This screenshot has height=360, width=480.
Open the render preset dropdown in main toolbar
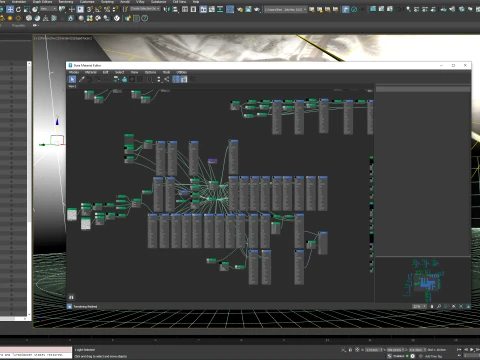(285, 10)
